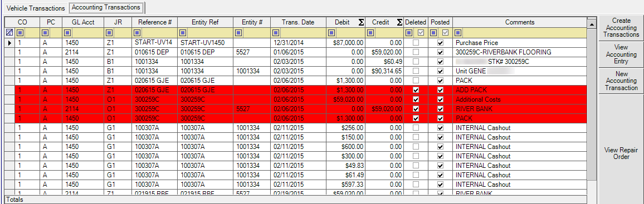Screen dimensions: 644x204
Task: Click the $90,314.65 credit cell
Action: pos(385,71)
